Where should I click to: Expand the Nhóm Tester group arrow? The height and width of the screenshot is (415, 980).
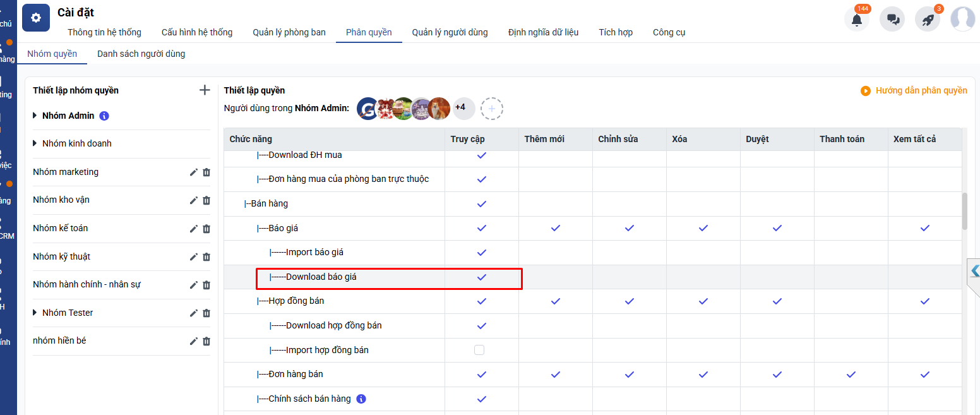(x=35, y=313)
